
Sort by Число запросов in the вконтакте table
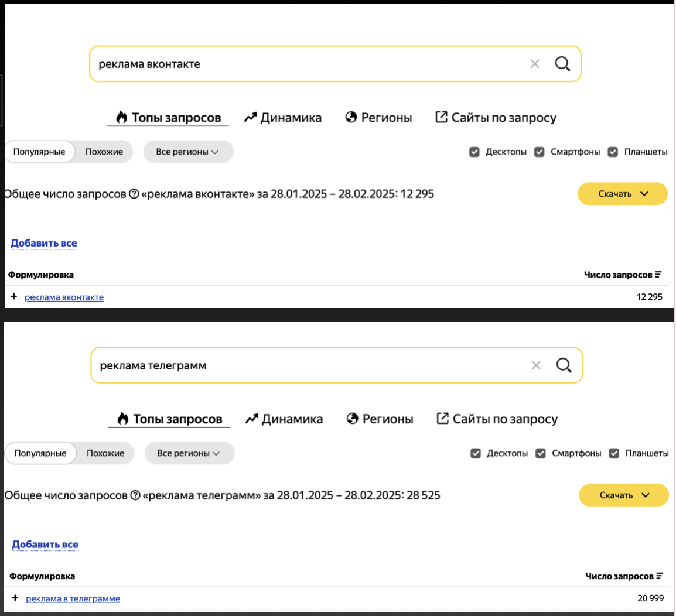point(623,275)
